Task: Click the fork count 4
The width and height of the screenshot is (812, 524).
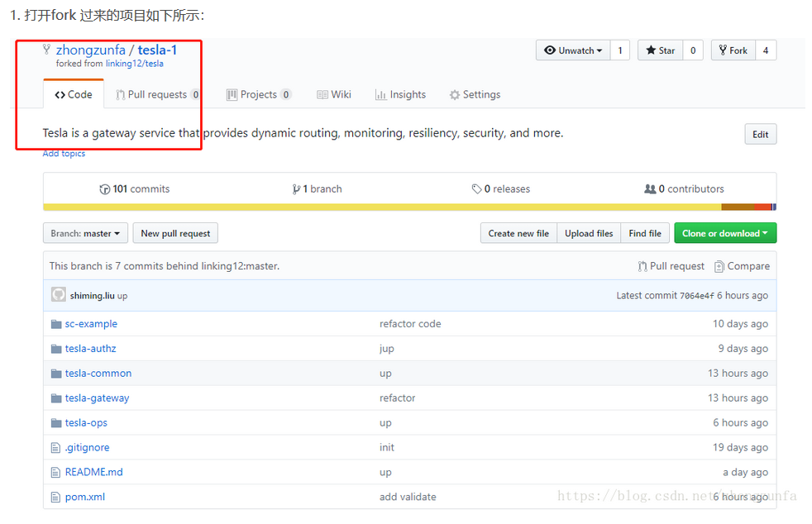Action: pyautogui.click(x=766, y=50)
